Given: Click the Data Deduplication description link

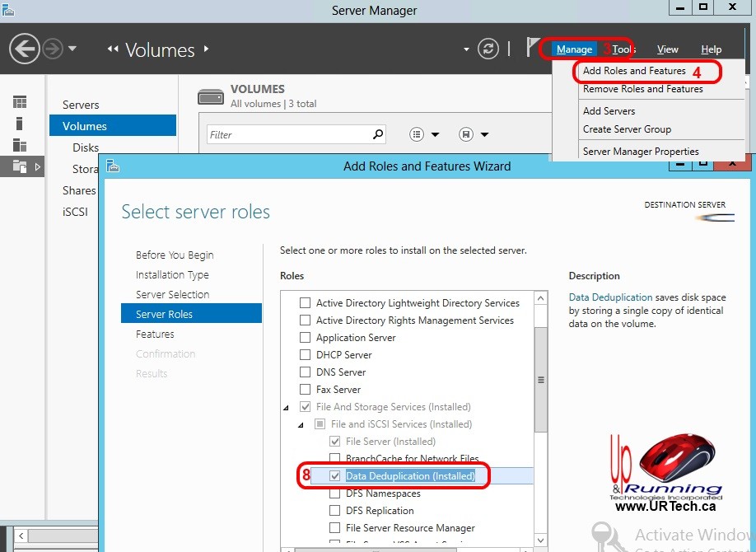Looking at the screenshot, I should (610, 297).
